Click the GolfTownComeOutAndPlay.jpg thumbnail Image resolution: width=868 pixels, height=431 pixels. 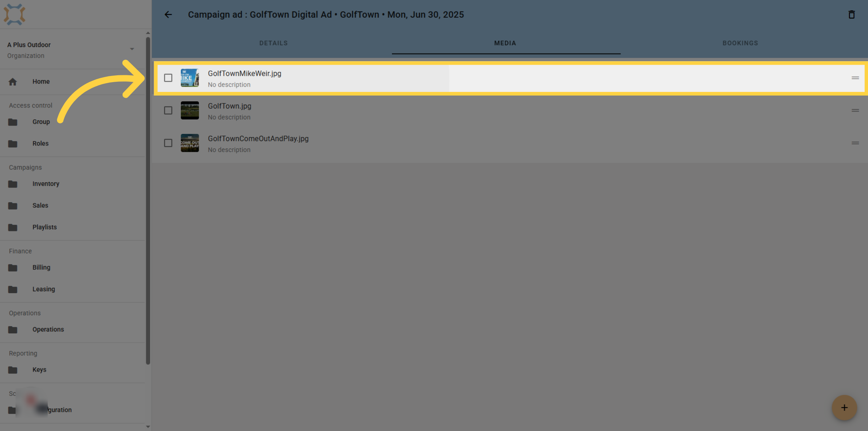coord(190,143)
